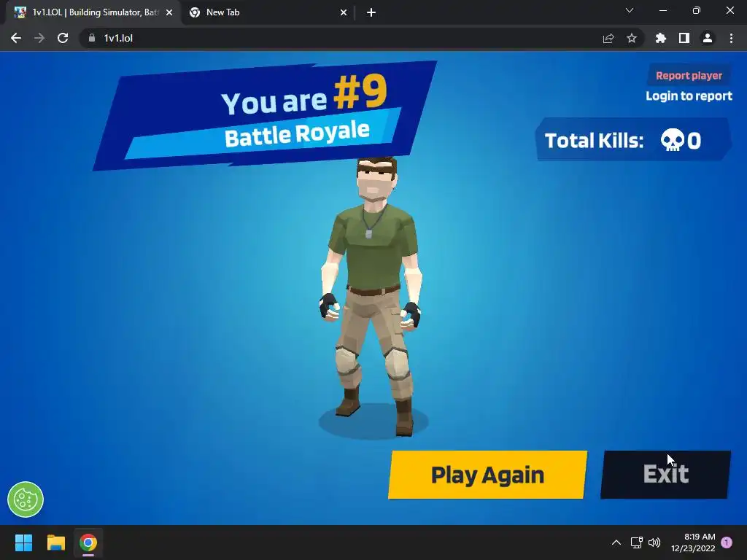Show hidden system tray icons

pyautogui.click(x=616, y=542)
